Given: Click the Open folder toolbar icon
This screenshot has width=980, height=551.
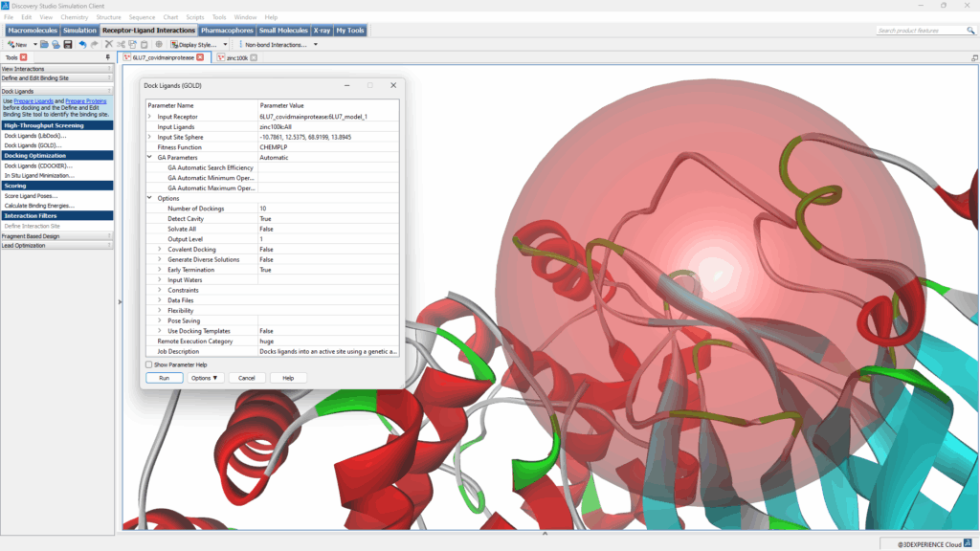Looking at the screenshot, I should pyautogui.click(x=45, y=44).
